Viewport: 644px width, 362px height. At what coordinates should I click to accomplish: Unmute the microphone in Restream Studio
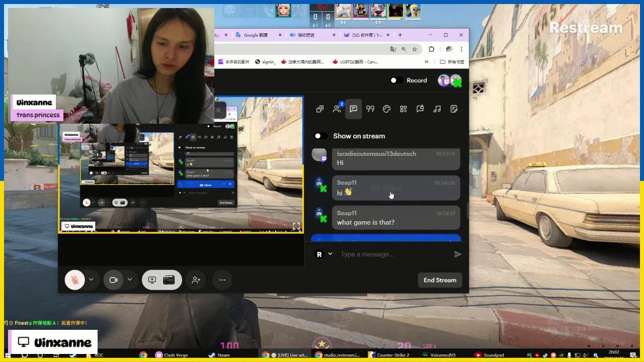(74, 280)
